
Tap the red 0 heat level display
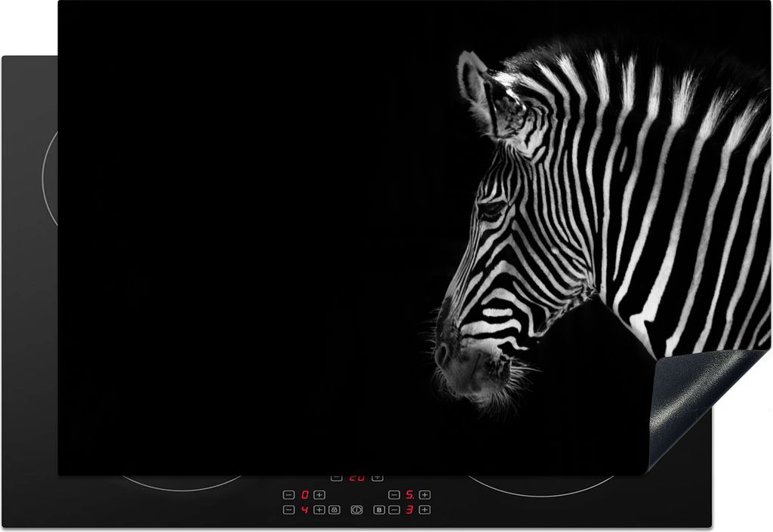click(304, 495)
